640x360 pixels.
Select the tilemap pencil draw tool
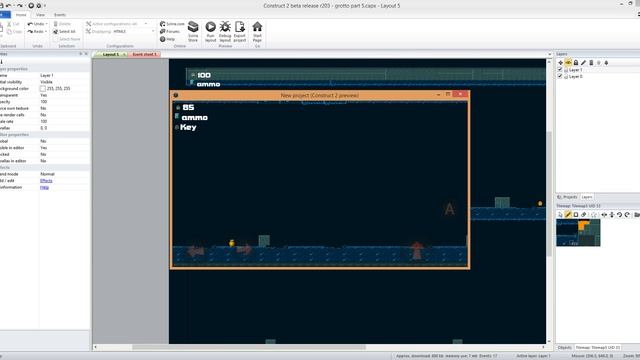568,215
